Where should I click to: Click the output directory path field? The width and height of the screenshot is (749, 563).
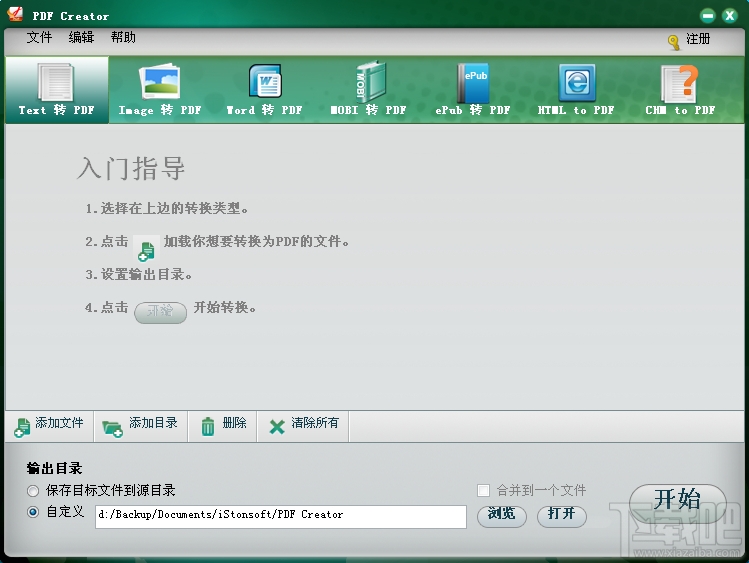coord(281,517)
